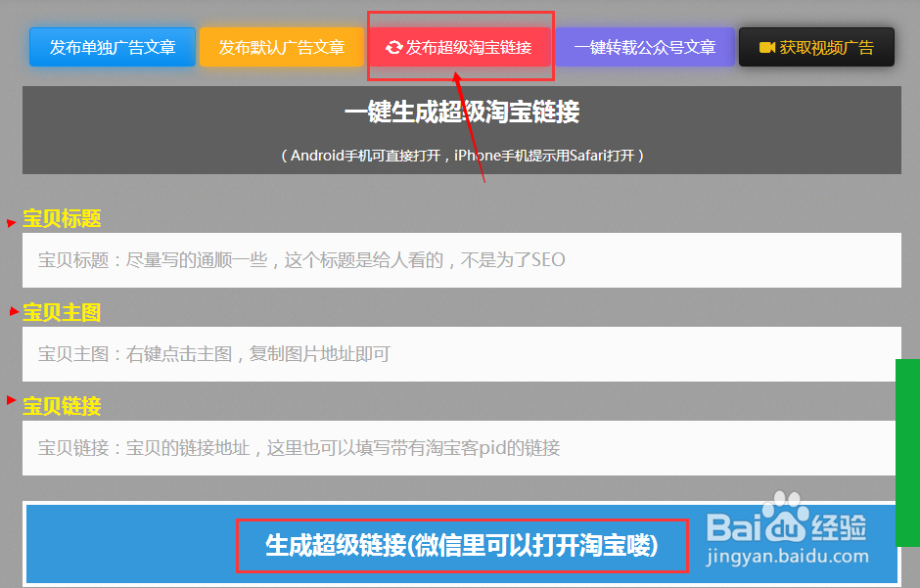Open the 发布默认广告文章 button
The height and width of the screenshot is (588, 920).
pyautogui.click(x=282, y=47)
